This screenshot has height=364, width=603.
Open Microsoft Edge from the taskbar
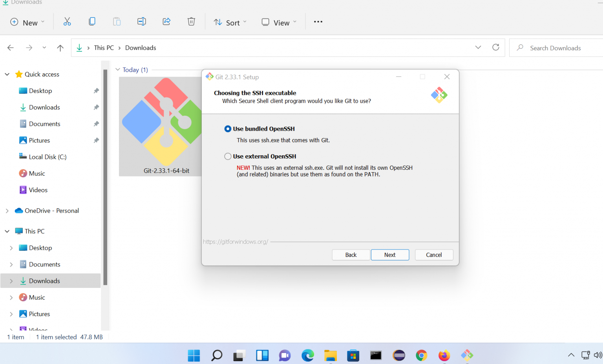click(307, 355)
